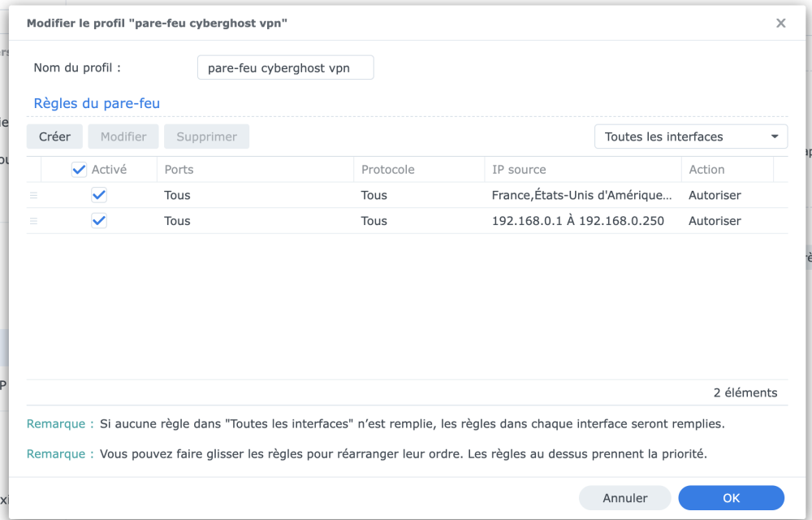812x520 pixels.
Task: Grab drag handle of France rule row
Action: pyautogui.click(x=33, y=195)
